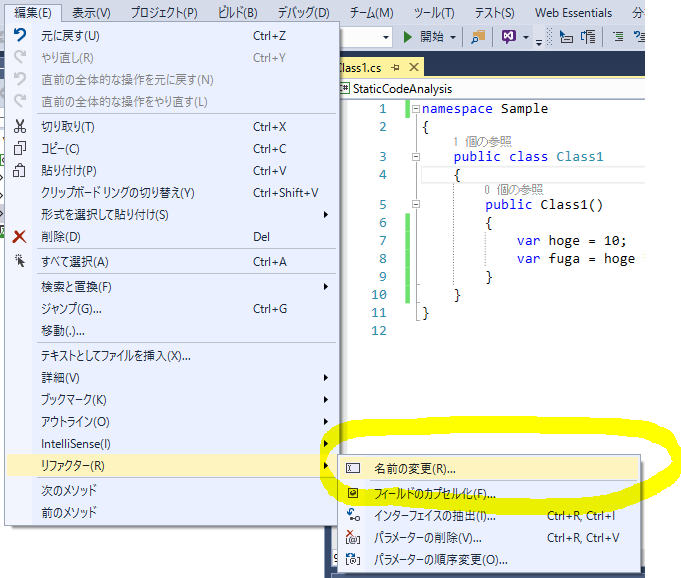Select 移動(.)... menu entry
The height and width of the screenshot is (578, 681).
tap(172, 331)
